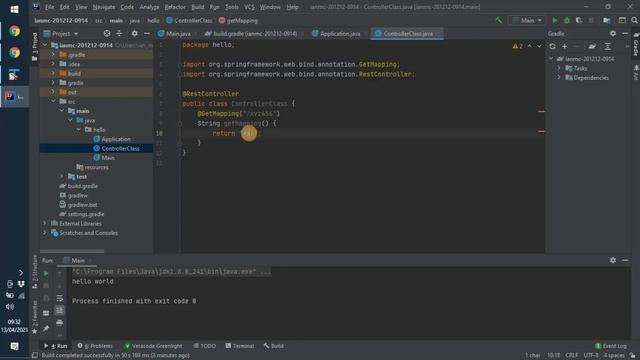Viewport: 640px width, 360px height.
Task: Open Main run configuration dropdown
Action: 527,20
